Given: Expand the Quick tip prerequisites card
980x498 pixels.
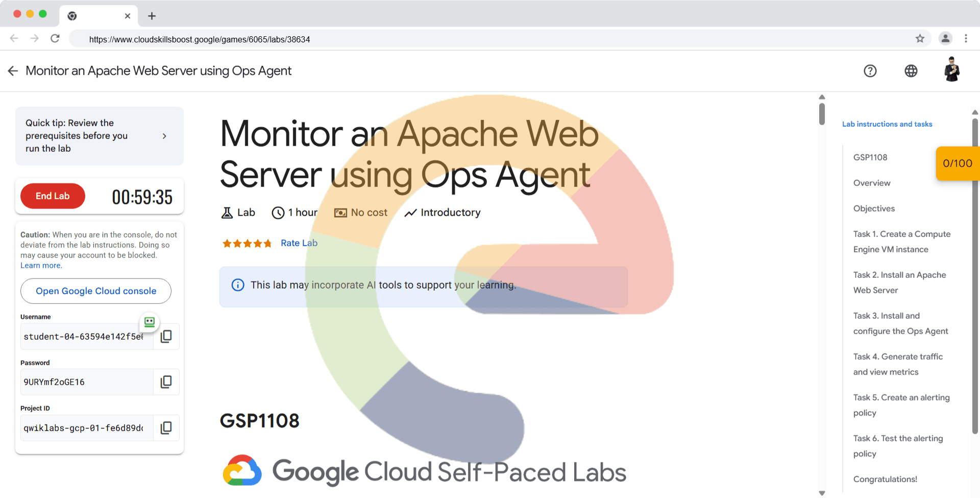Looking at the screenshot, I should [100, 136].
